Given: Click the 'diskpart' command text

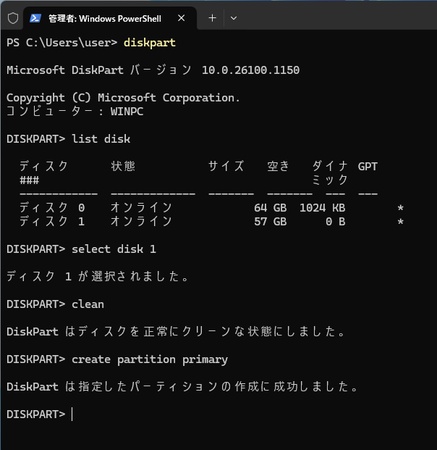Looking at the screenshot, I should (149, 43).
